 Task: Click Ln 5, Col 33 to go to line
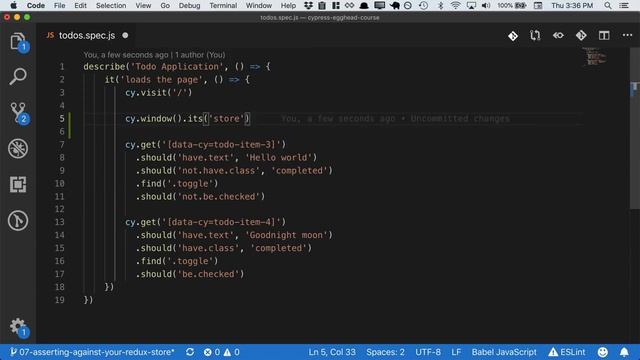(x=332, y=352)
